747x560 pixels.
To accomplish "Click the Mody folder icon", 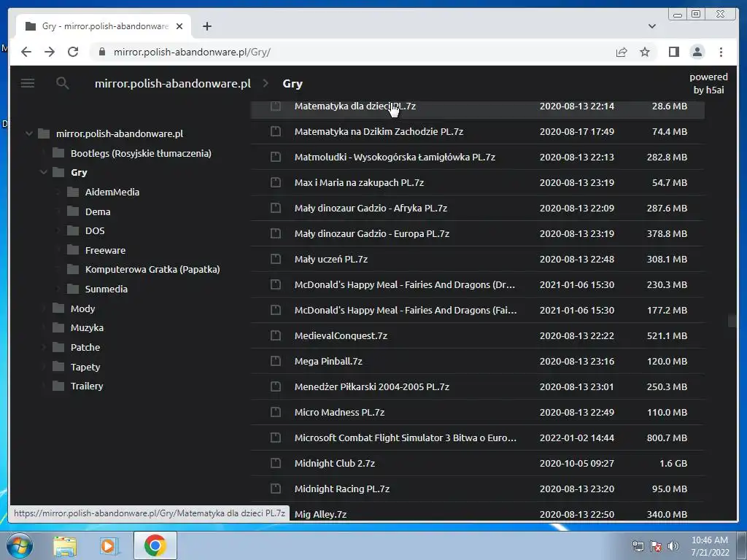I will 58,308.
